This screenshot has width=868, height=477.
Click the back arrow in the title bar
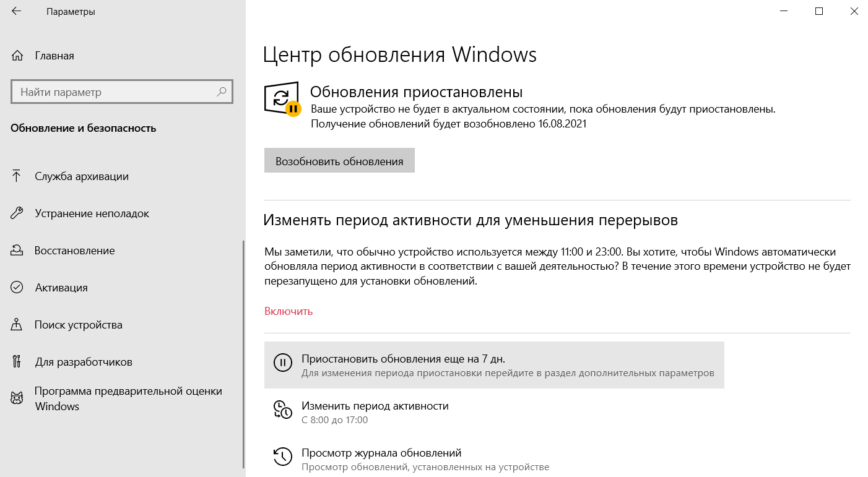click(x=17, y=11)
